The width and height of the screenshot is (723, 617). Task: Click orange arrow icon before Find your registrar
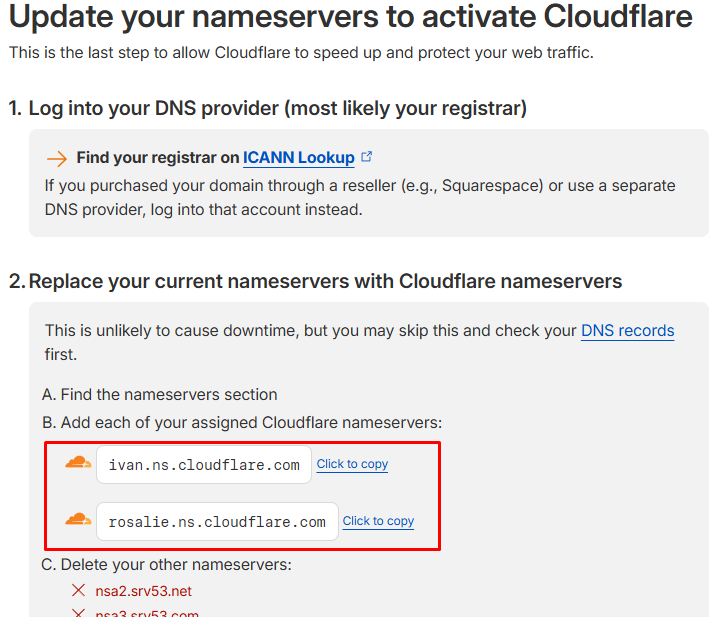[57, 158]
